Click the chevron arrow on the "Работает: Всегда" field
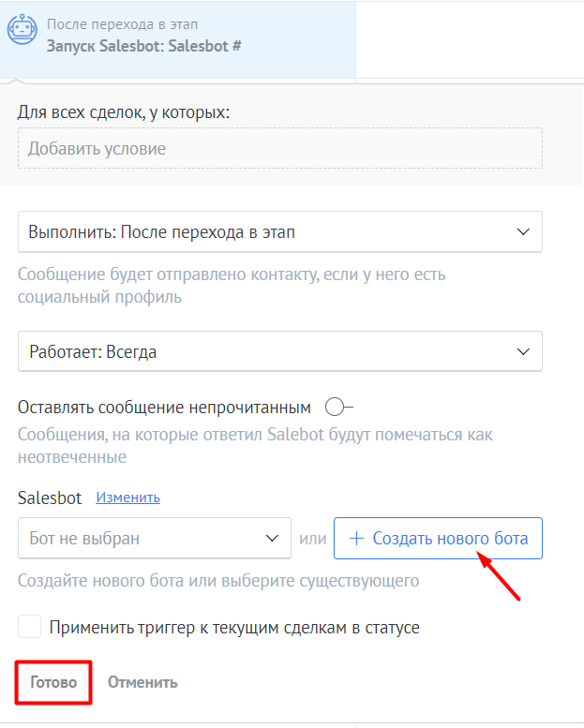Image resolution: width=584 pixels, height=728 pixels. [523, 351]
